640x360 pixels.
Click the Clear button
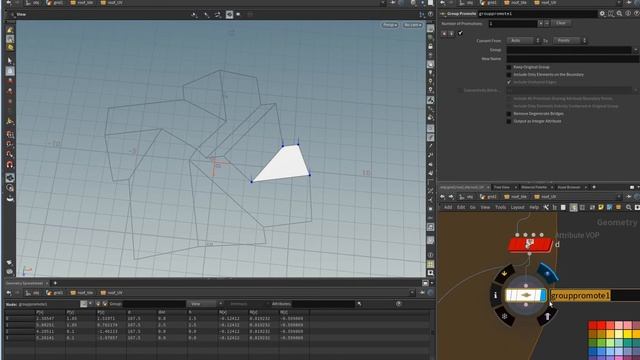[561, 23]
